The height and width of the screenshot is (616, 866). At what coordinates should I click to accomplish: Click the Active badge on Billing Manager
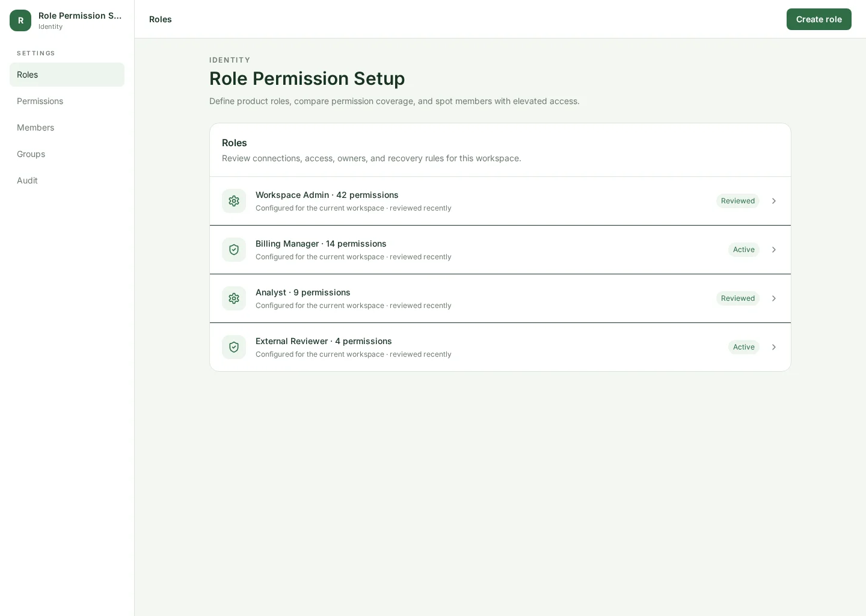click(x=744, y=250)
